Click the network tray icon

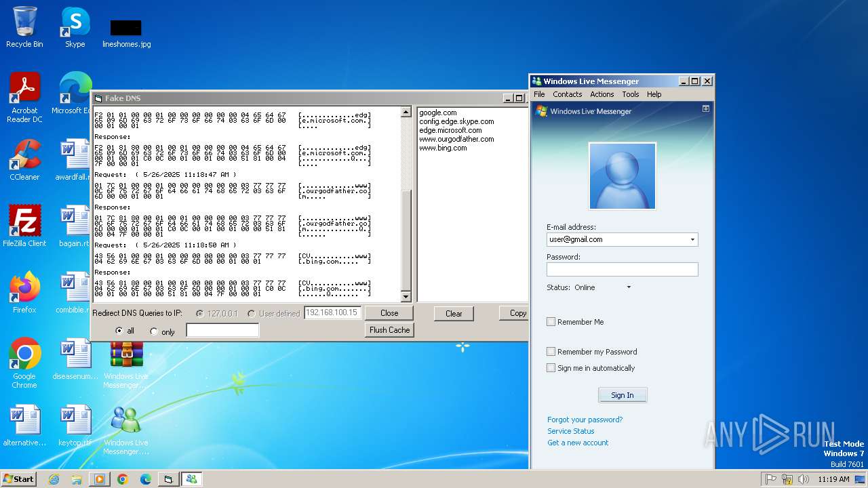[x=787, y=479]
